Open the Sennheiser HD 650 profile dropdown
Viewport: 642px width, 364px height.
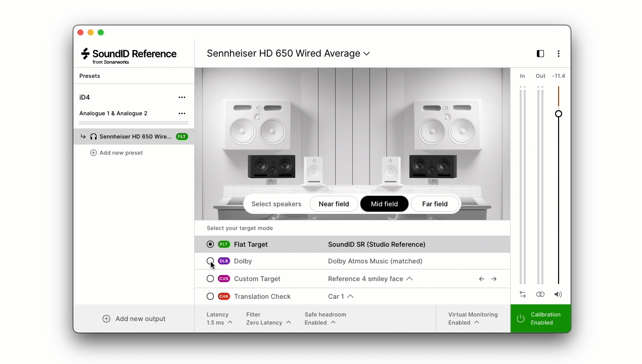click(x=288, y=54)
